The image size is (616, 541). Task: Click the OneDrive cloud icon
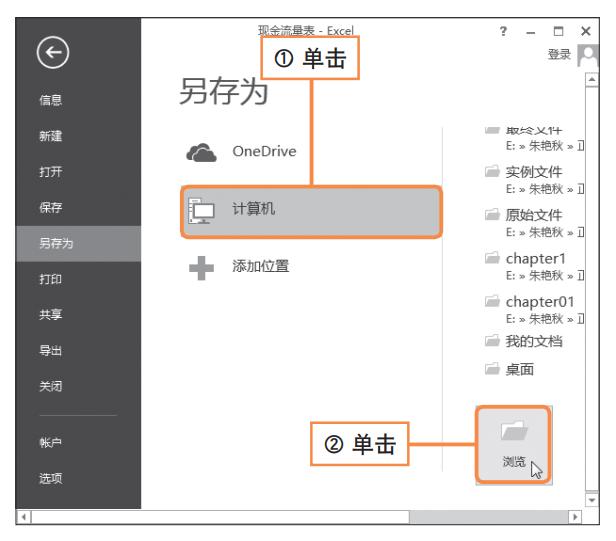(201, 152)
